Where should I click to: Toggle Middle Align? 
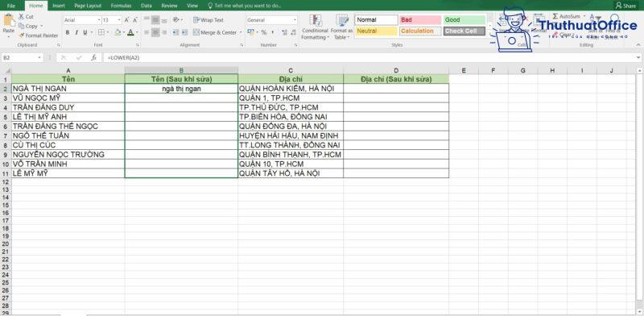[x=155, y=19]
